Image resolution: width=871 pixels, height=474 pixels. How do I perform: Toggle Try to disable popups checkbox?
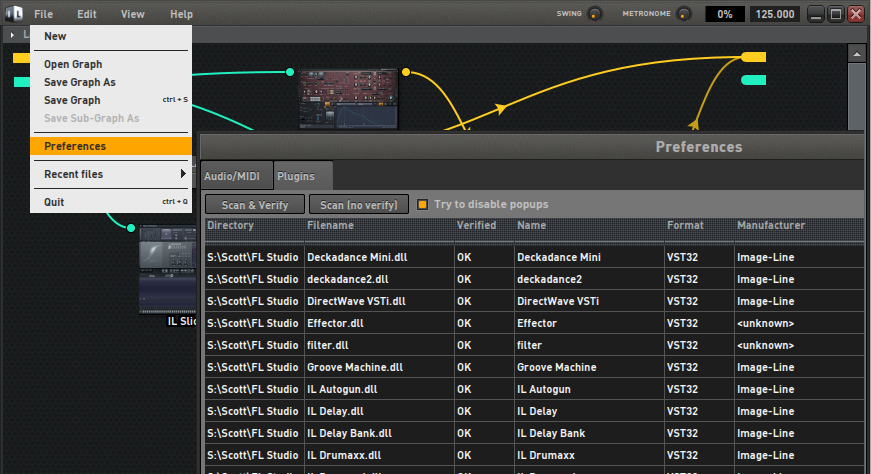[423, 204]
